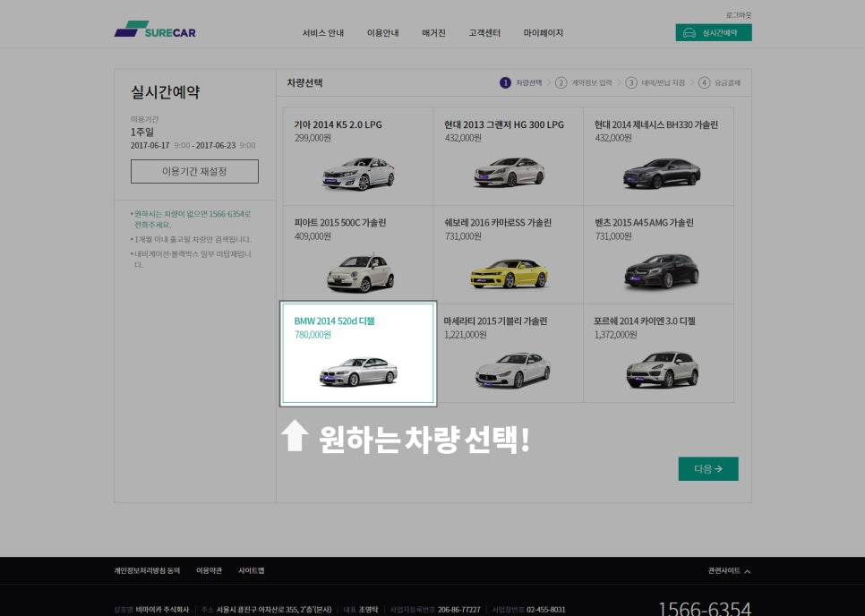
Task: Click the 1,221,000원 price text
Action: [465, 335]
